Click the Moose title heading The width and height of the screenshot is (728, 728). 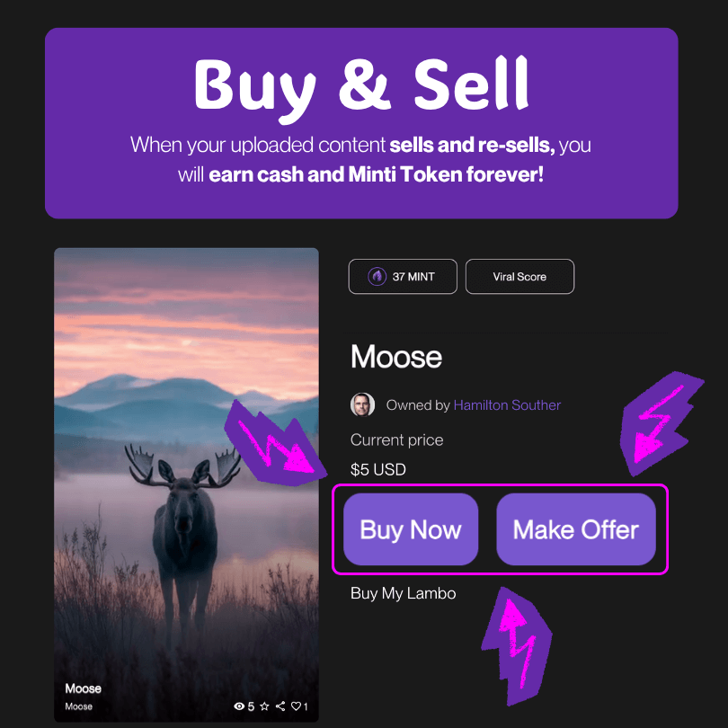pos(396,357)
